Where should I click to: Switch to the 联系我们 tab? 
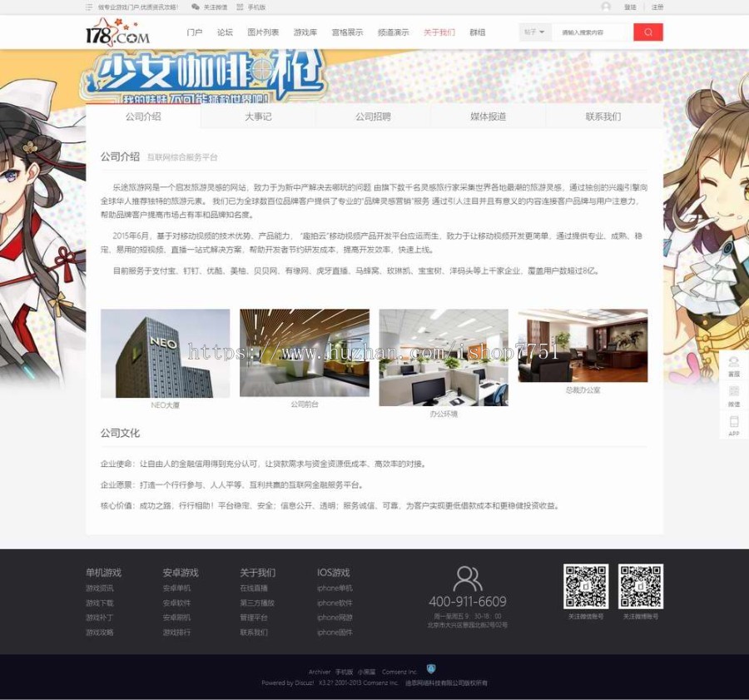click(x=603, y=116)
